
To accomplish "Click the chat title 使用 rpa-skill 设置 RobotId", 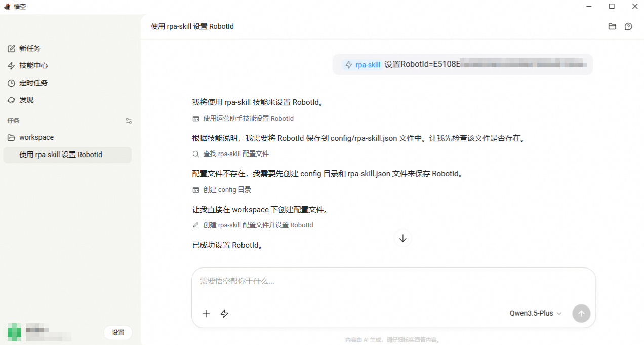I will [192, 27].
